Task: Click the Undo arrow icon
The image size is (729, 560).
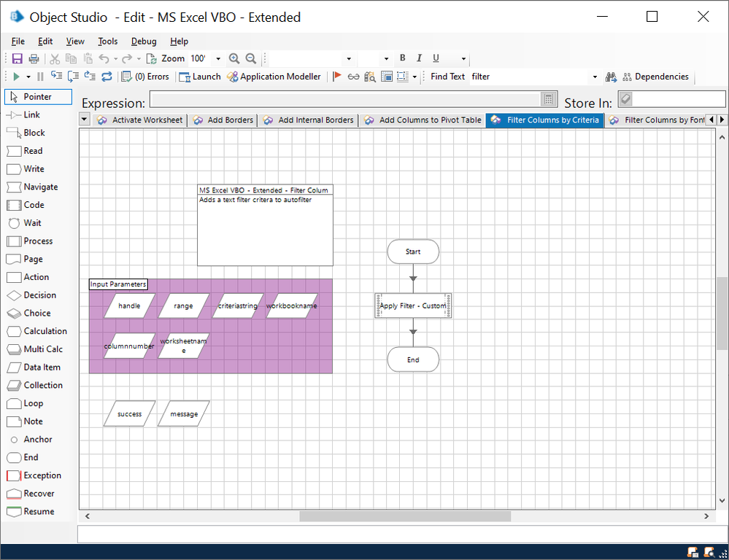Action: 104,58
